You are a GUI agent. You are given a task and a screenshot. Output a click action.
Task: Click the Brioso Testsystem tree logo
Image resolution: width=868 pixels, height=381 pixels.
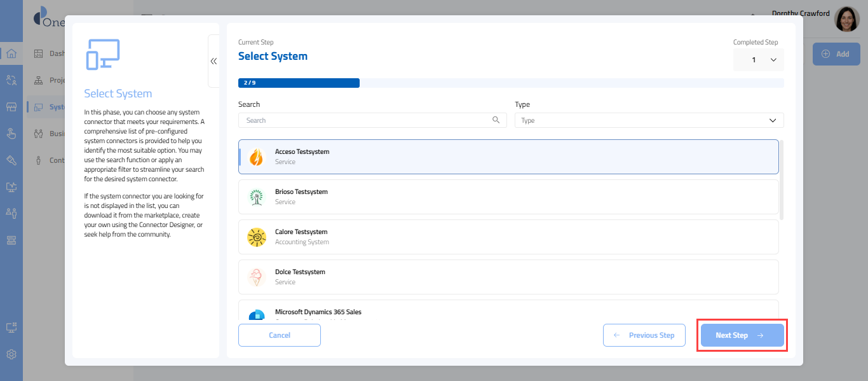[256, 197]
